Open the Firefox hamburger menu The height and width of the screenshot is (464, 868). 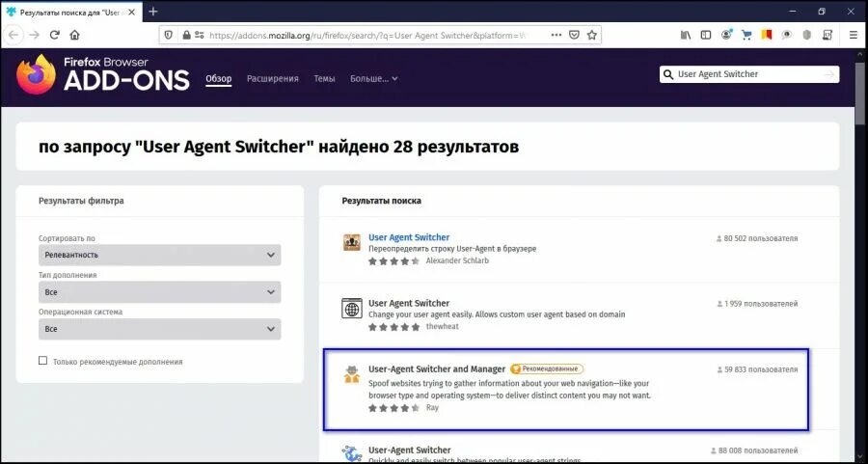(854, 35)
